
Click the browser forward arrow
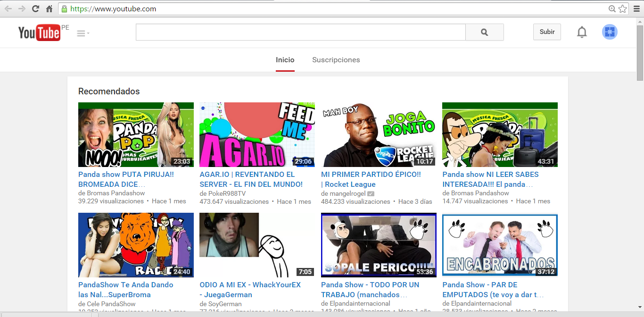tap(22, 8)
